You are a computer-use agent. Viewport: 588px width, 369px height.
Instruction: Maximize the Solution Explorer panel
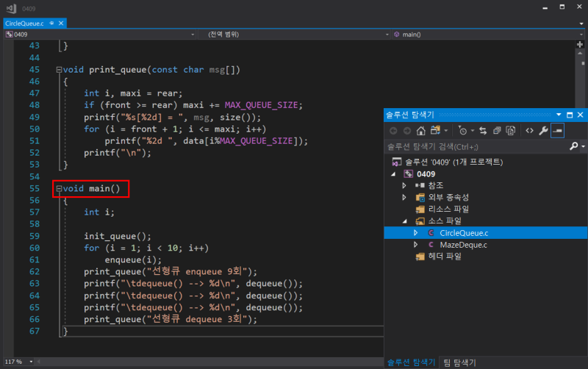[x=570, y=115]
